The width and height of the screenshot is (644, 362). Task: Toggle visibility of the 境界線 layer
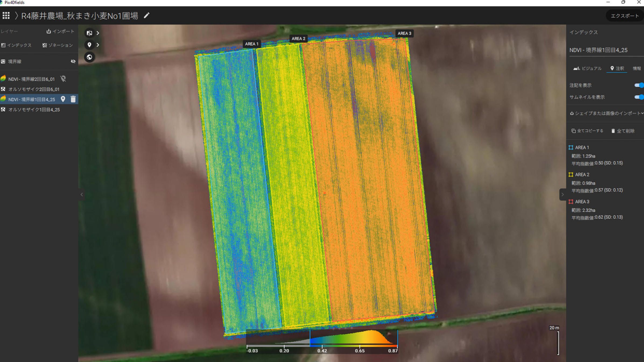click(x=73, y=61)
